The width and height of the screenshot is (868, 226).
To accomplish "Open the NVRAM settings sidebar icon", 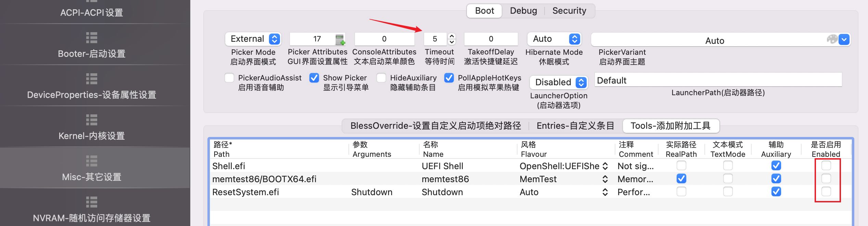I will [91, 202].
